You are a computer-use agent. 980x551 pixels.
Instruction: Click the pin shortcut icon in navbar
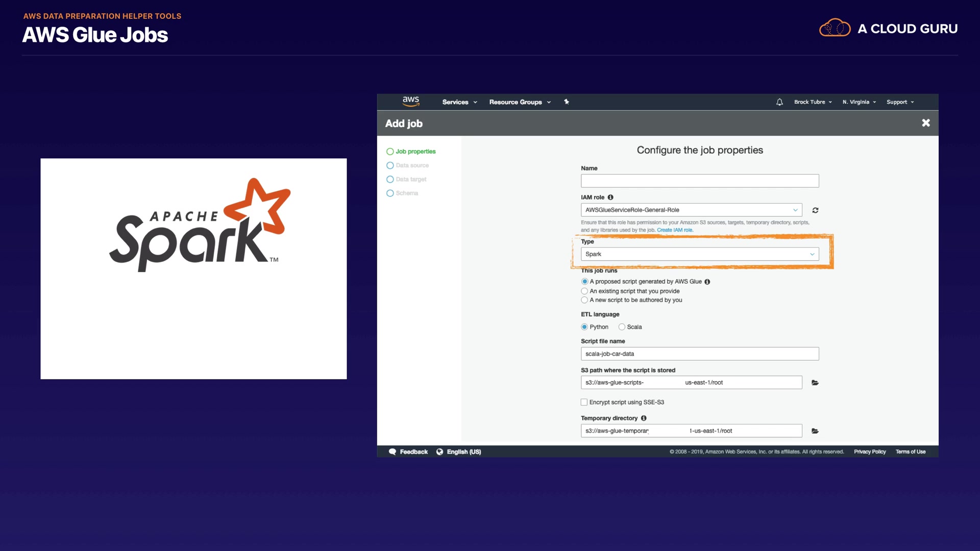(x=566, y=102)
